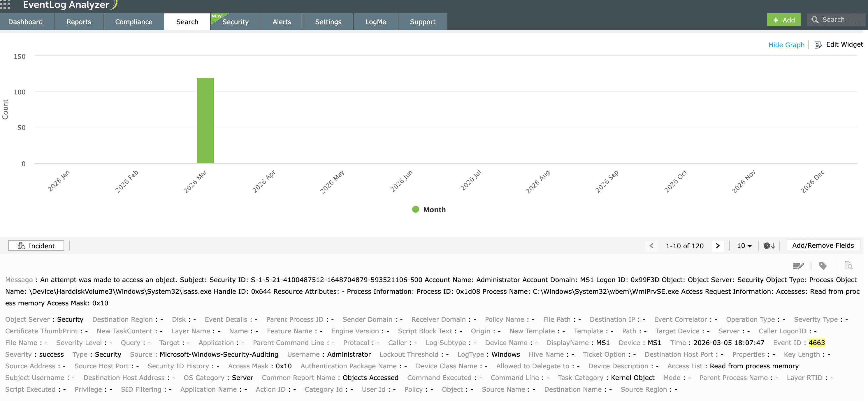Screen dimensions: 868x401
Task: Click the tag icon for the log
Action: pyautogui.click(x=823, y=266)
